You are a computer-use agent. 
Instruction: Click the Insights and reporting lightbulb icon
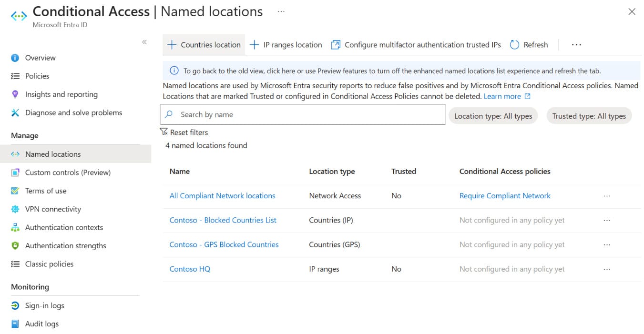pyautogui.click(x=15, y=94)
